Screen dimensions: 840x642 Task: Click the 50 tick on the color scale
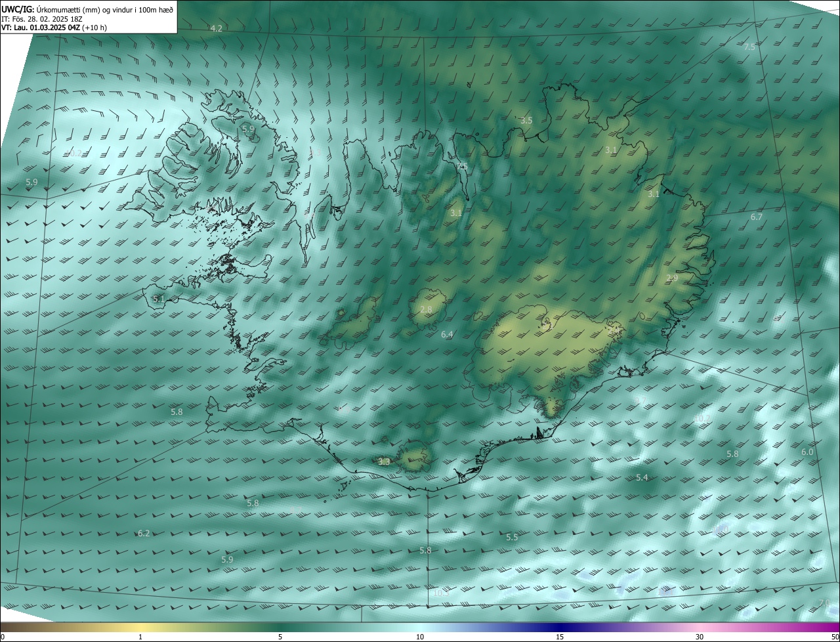(x=835, y=637)
